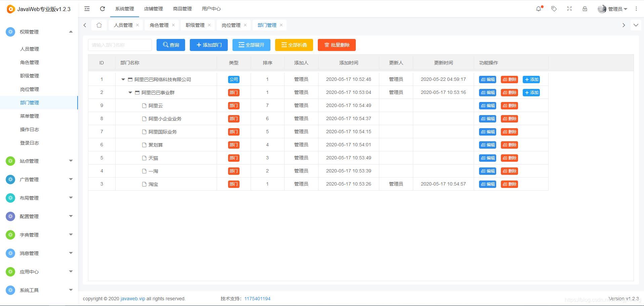The image size is (644, 306).
Task: Focus the 请输入部门名称 search field
Action: pyautogui.click(x=120, y=45)
